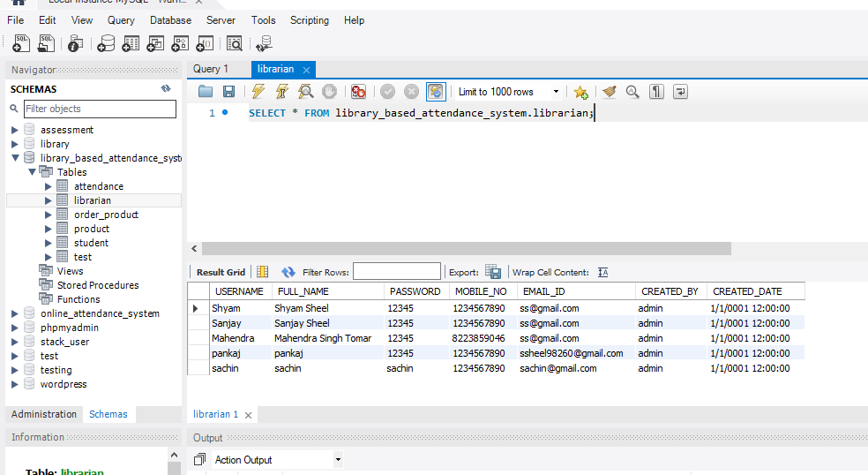868x475 pixels.
Task: Execute statement under cursor icon
Action: [281, 92]
